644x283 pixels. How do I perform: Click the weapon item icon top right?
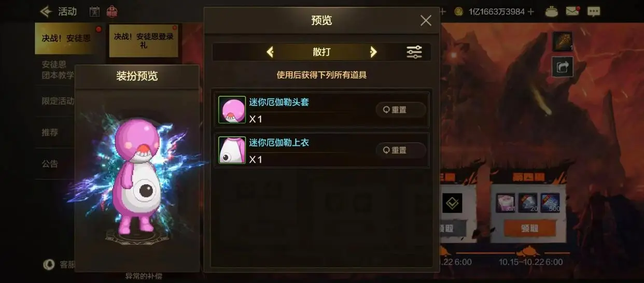563,41
